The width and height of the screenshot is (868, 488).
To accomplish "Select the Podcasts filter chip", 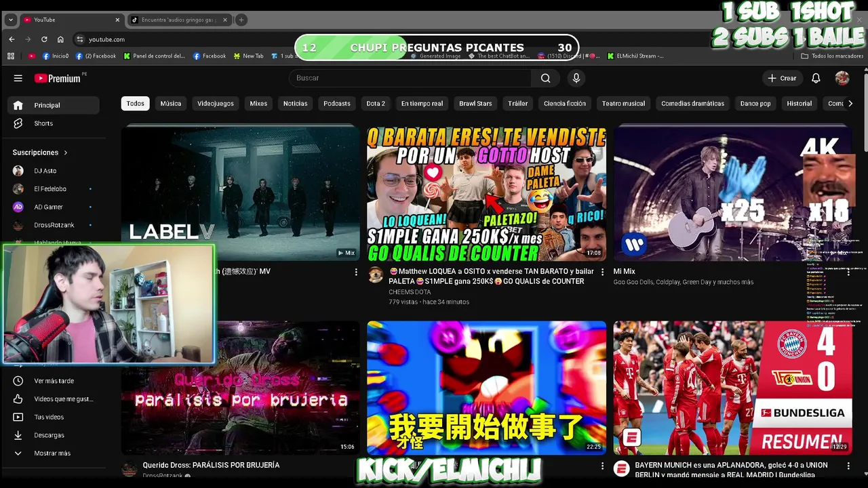I will (337, 104).
